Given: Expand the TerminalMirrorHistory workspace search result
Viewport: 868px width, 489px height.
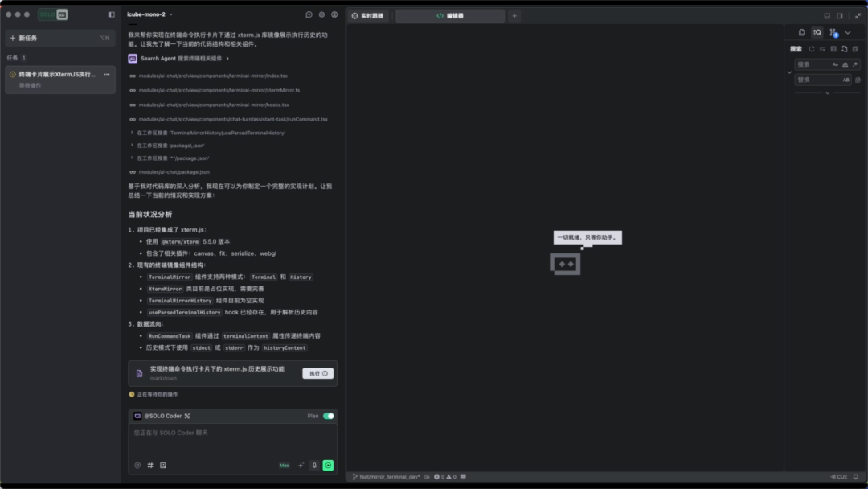Looking at the screenshot, I should click(x=208, y=133).
